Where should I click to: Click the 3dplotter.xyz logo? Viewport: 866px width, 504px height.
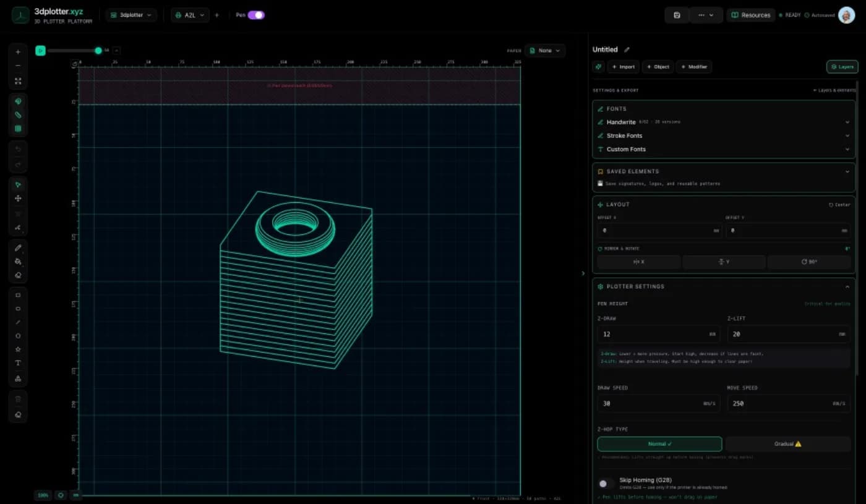tap(53, 15)
